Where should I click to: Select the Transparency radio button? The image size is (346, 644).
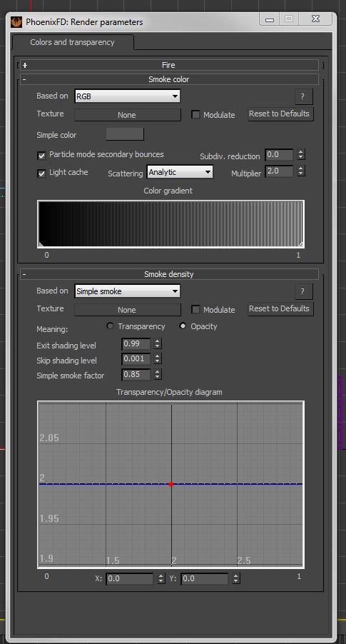110,326
